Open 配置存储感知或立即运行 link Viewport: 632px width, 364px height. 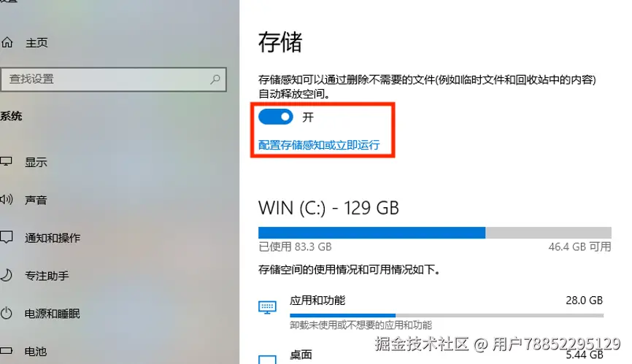coord(319,145)
